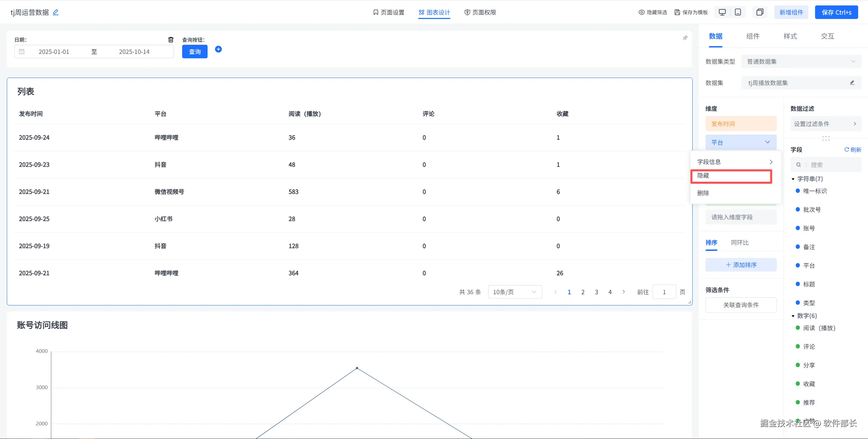
Task: Delete the date filter with trash icon
Action: 171,40
